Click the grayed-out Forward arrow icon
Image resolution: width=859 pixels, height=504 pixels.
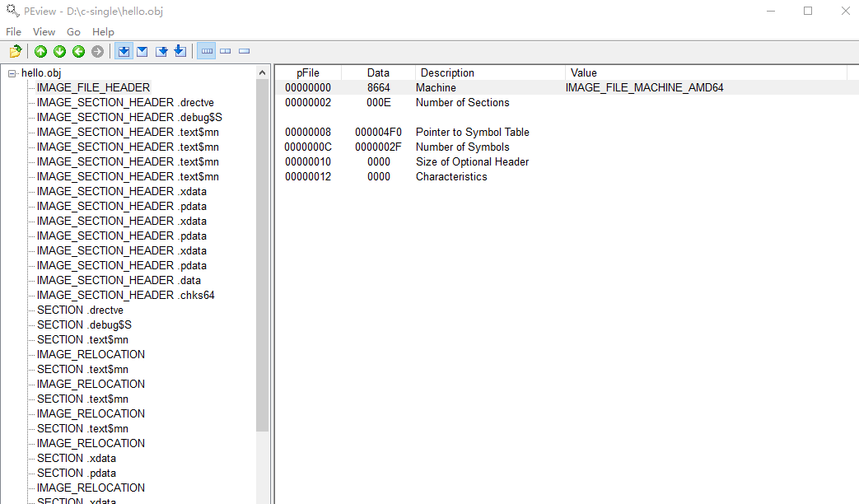(x=98, y=52)
